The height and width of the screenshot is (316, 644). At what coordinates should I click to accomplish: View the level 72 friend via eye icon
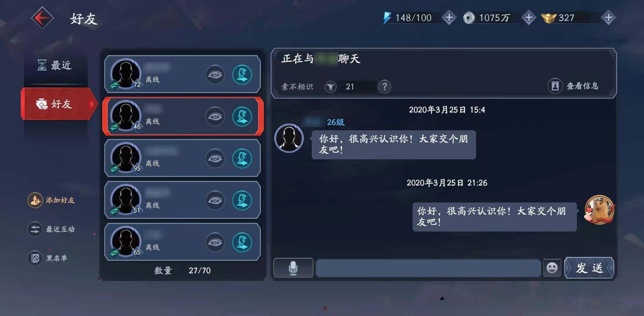click(215, 75)
